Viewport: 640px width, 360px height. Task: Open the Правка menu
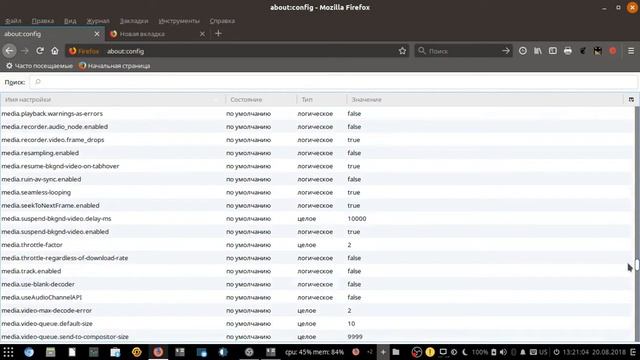(42, 21)
